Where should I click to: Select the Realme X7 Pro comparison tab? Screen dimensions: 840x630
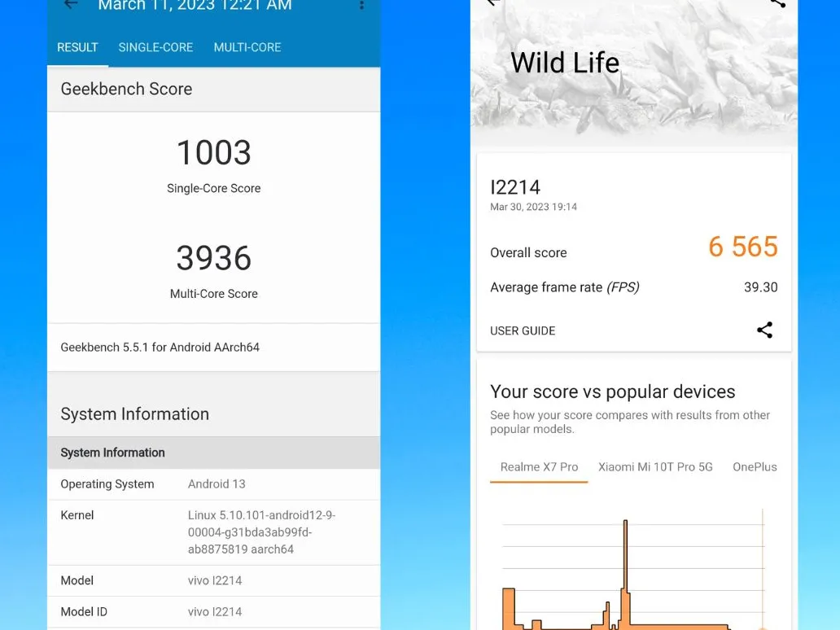539,467
